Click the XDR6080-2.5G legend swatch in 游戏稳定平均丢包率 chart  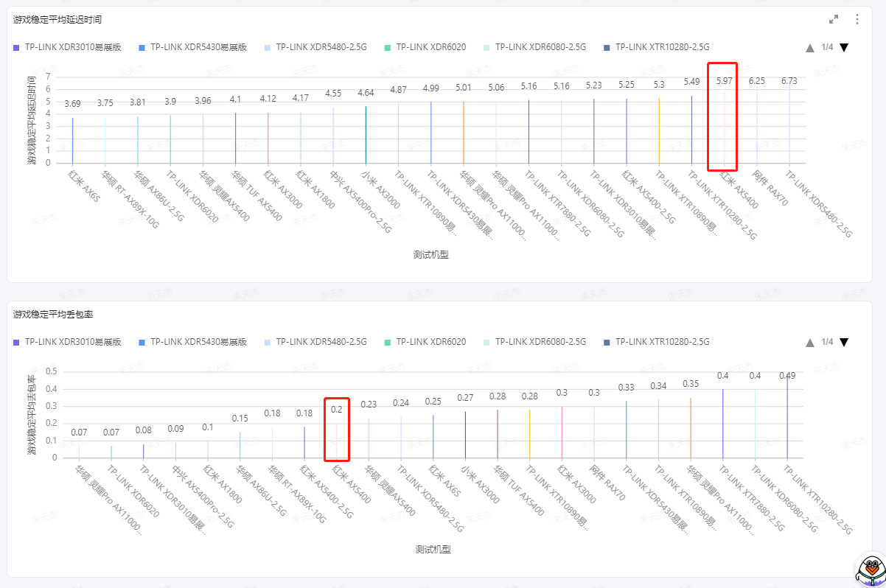click(x=486, y=342)
